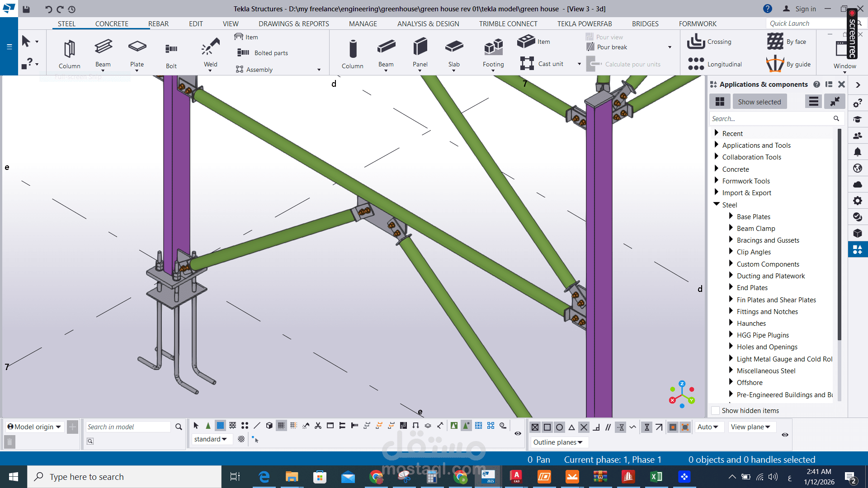Viewport: 868px width, 488px height.
Task: Collapse the Steel category
Action: pos(717,204)
